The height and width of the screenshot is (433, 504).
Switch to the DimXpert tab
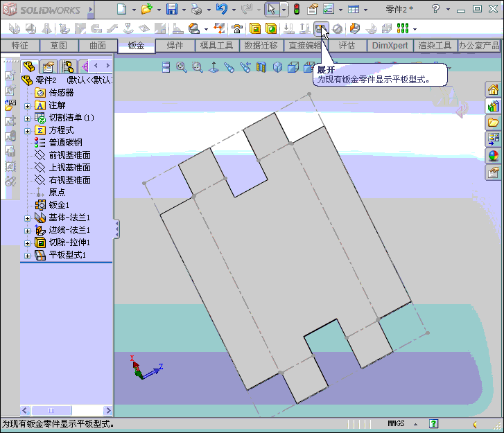[x=390, y=46]
